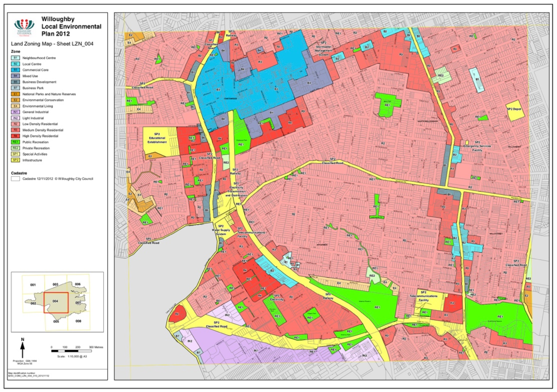
Task: Click the SP2 Infrastructure legend swatch
Action: click(15, 160)
